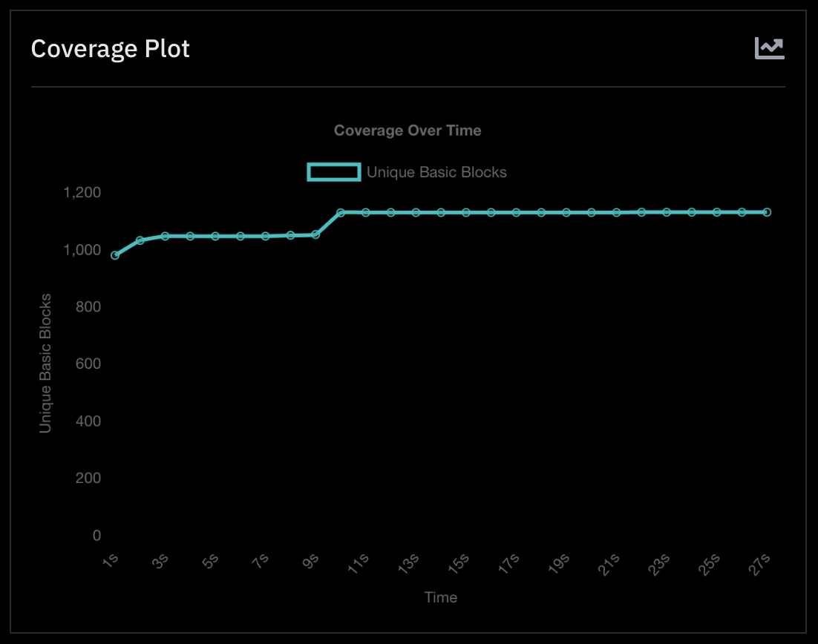The image size is (818, 644).
Task: Click the data point at 23s
Action: pyautogui.click(x=667, y=212)
